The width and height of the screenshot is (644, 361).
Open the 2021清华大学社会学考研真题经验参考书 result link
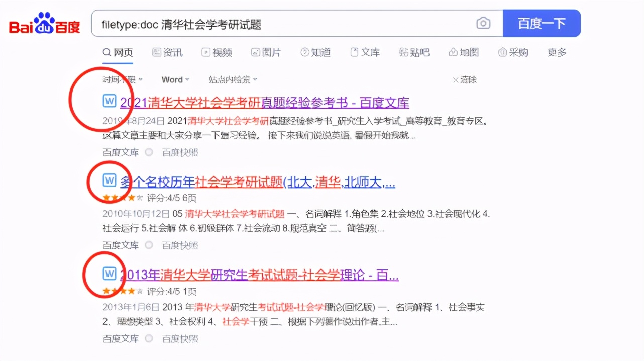tap(265, 103)
